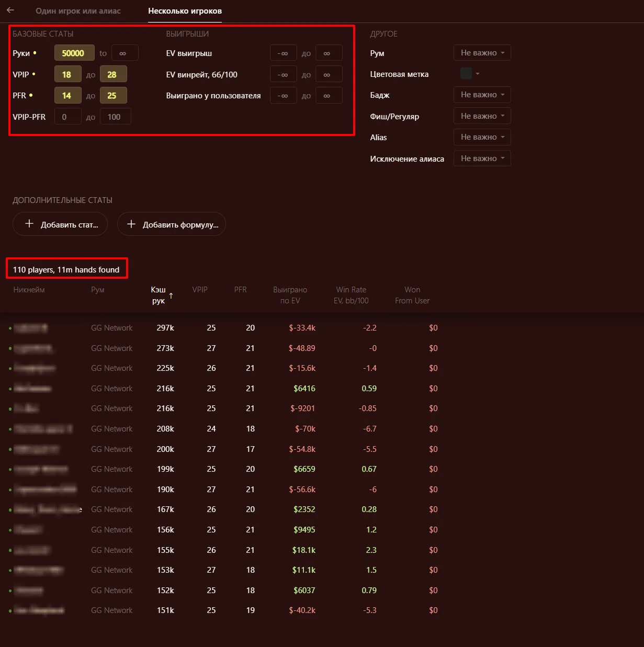Click the Руки minimum field showing 50000

click(x=74, y=53)
